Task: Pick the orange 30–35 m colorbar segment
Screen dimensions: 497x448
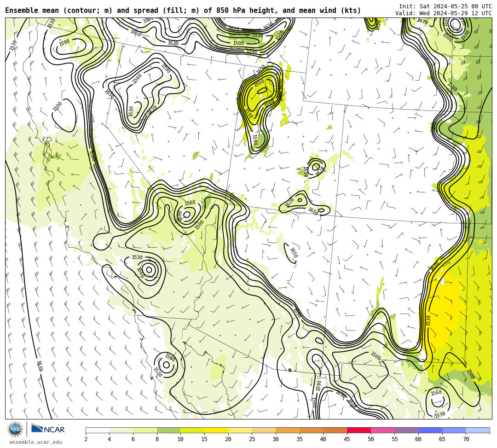Action: coord(288,430)
